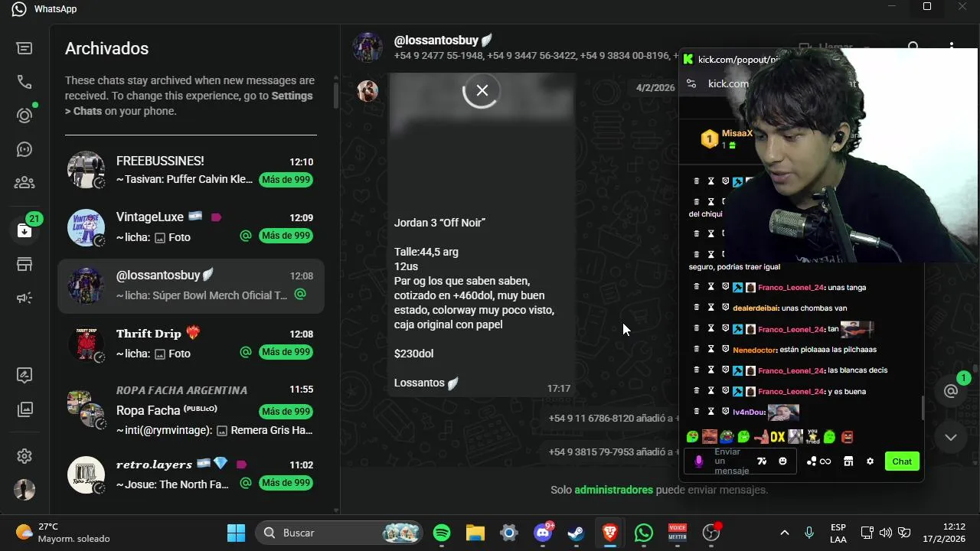Screen dimensions: 980x551
Task: Open the megaphone advertise icon in the sidebar
Action: point(24,298)
